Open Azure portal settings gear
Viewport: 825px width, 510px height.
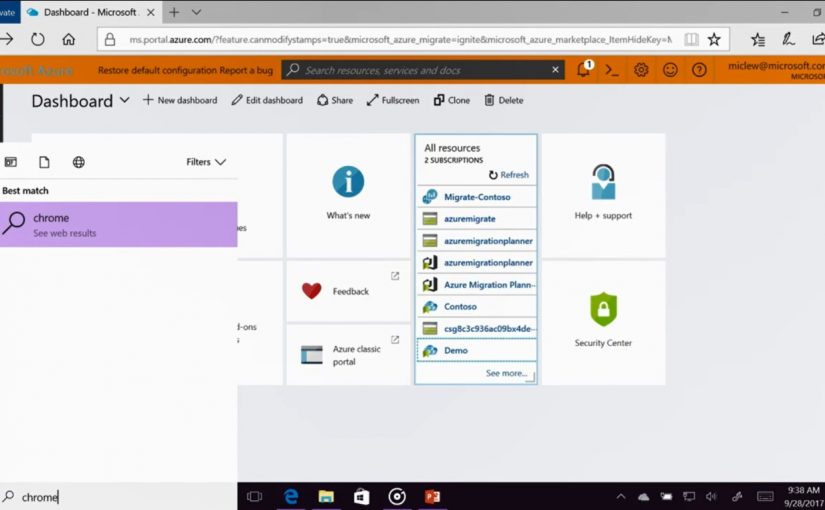coord(641,70)
